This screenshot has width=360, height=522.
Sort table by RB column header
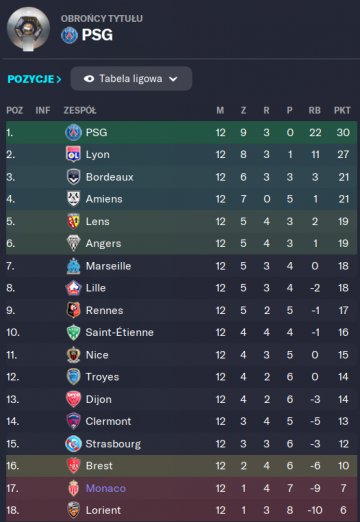pos(314,110)
